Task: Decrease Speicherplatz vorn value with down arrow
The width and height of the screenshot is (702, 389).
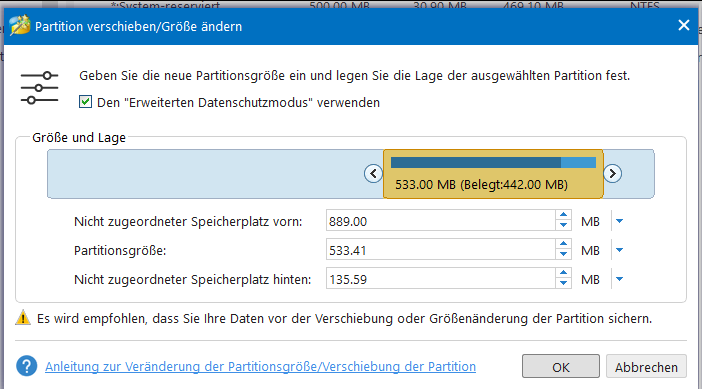Action: point(564,226)
